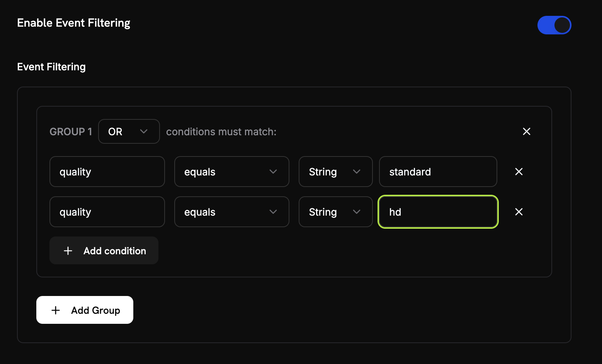Edit the second quality field name
602x364 pixels.
point(107,212)
